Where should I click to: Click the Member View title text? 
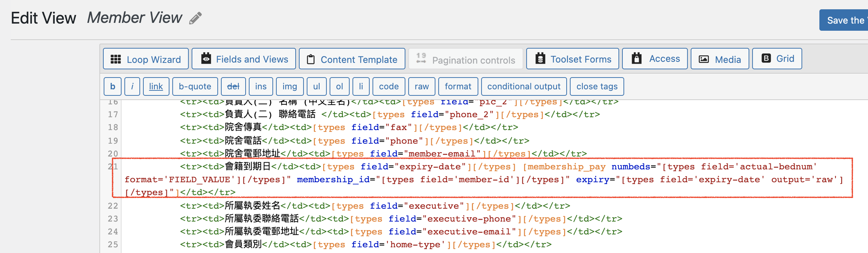click(x=135, y=18)
